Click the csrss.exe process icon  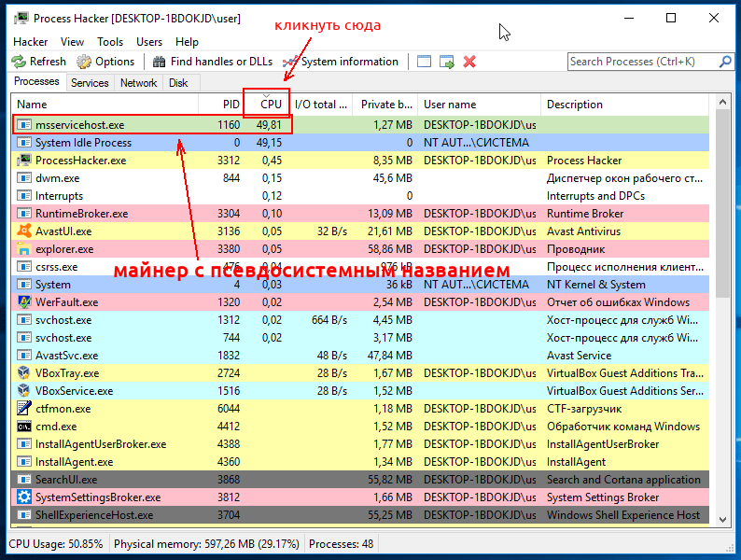coord(24,267)
